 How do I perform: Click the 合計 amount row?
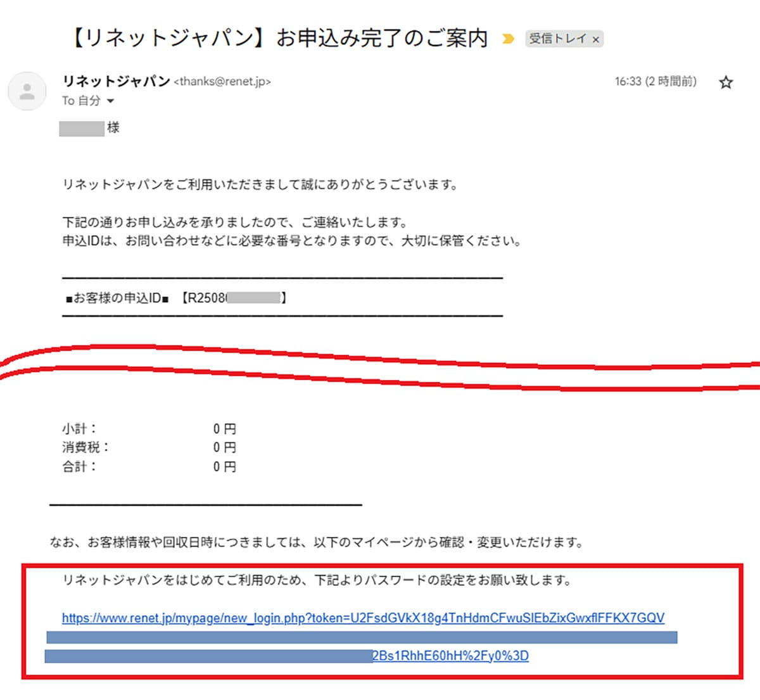click(x=149, y=466)
